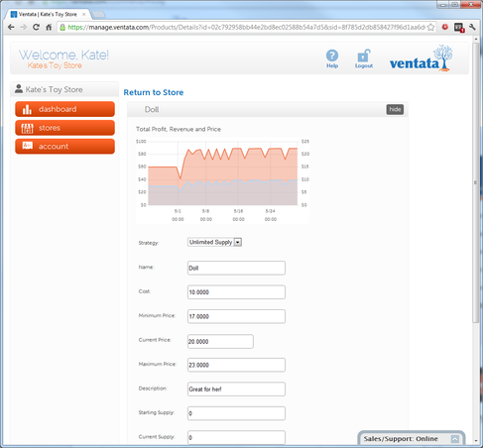Open the account menu item
483x448 pixels.
pyautogui.click(x=64, y=147)
